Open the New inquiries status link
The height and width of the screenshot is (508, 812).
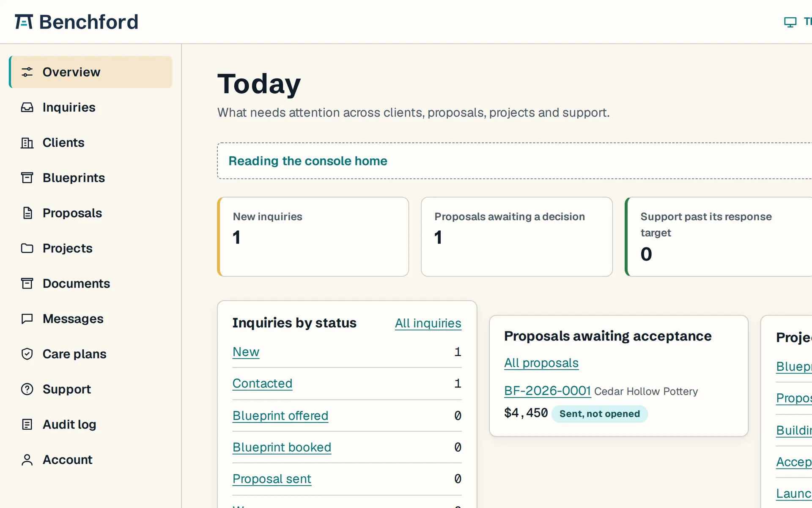tap(246, 352)
